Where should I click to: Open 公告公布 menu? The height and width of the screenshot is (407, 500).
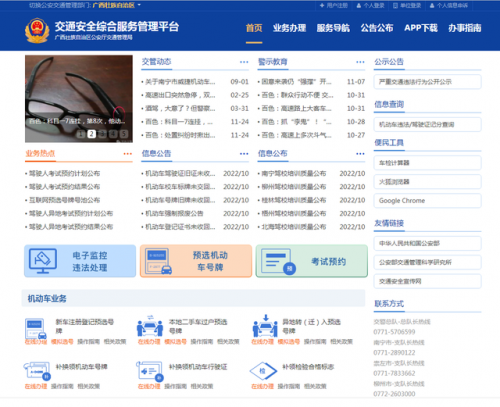tap(377, 28)
